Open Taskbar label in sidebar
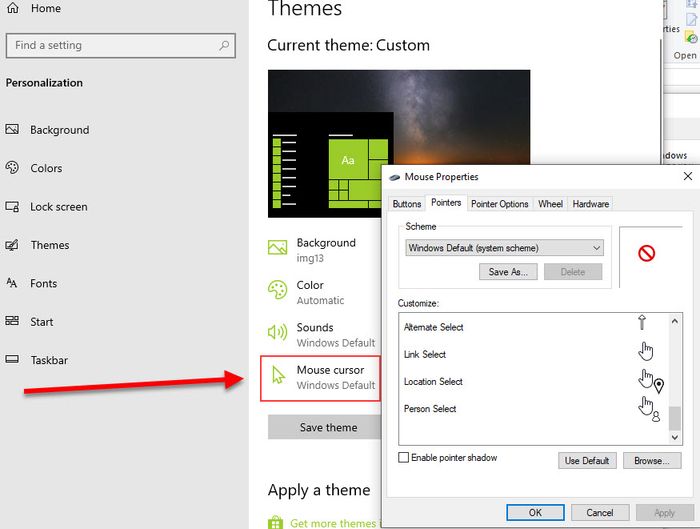This screenshot has height=529, width=700. (x=49, y=360)
